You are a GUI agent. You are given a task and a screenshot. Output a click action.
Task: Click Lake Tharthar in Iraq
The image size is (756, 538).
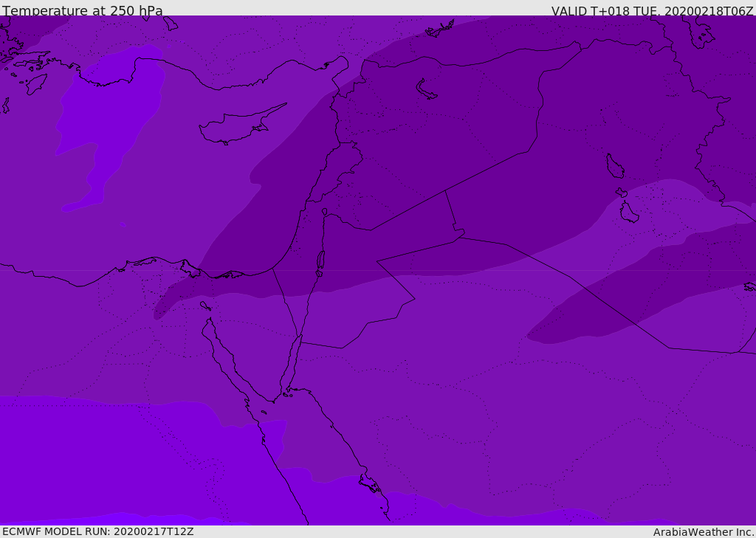click(615, 166)
